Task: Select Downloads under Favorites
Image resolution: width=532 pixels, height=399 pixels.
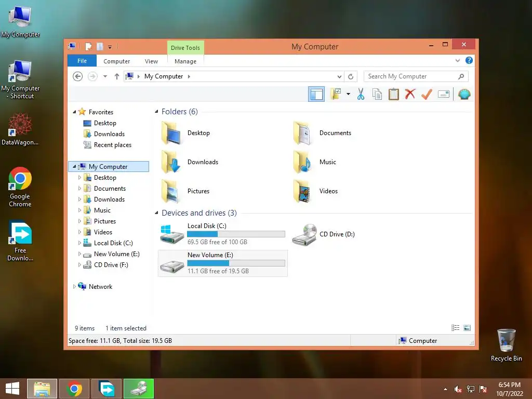Action: coord(109,134)
